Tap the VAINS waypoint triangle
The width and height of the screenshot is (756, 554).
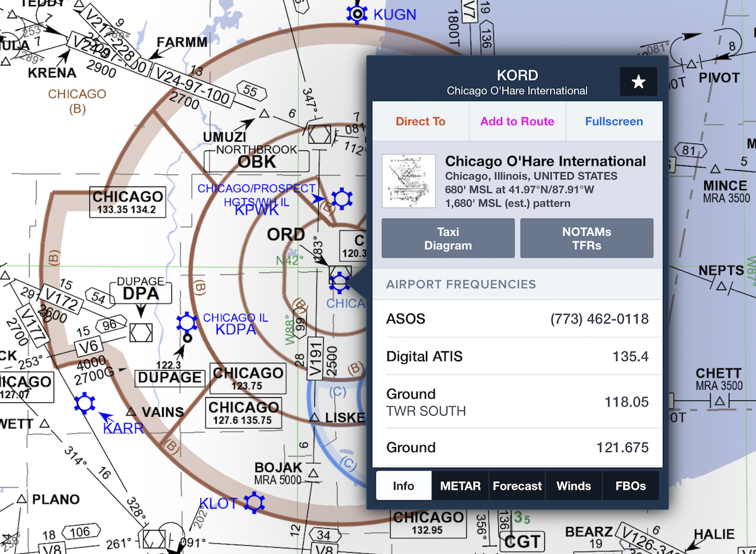[x=132, y=412]
